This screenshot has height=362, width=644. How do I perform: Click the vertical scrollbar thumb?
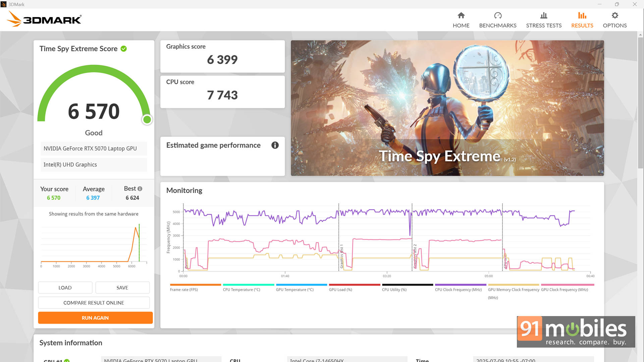(640, 102)
